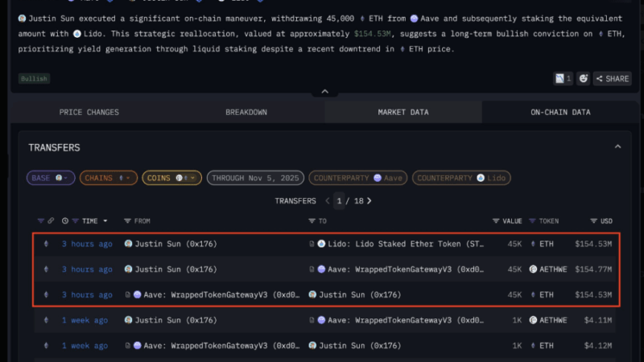Collapse the TRANSFERS panel
This screenshot has width=644, height=362.
point(617,146)
